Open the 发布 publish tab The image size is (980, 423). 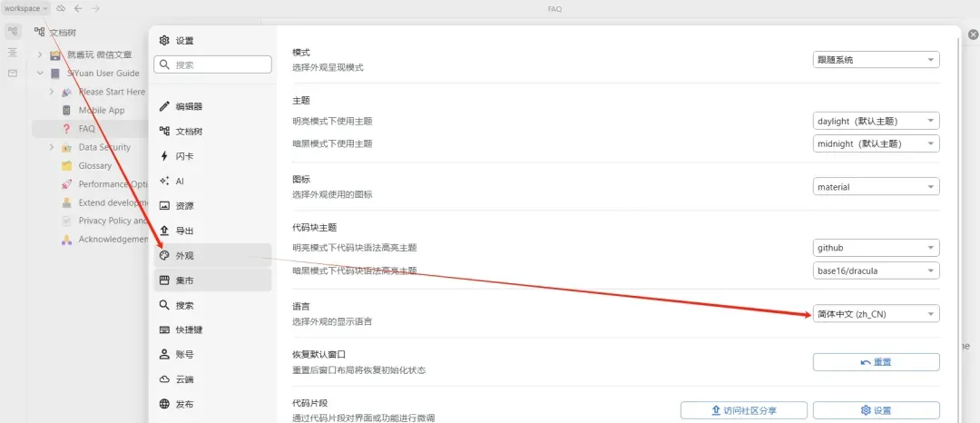(x=212, y=404)
